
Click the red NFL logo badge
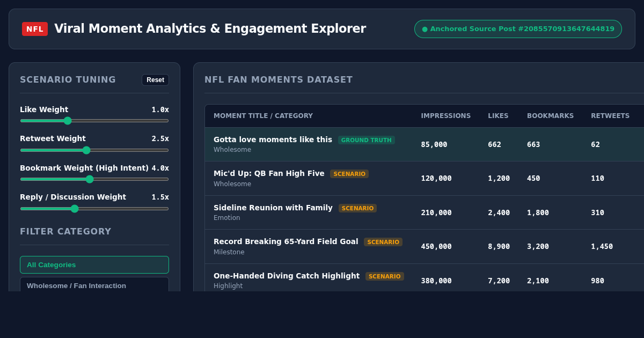[35, 29]
